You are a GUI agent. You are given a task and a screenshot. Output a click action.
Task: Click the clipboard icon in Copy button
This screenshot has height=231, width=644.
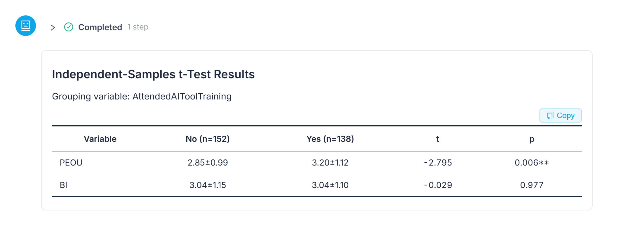click(550, 116)
